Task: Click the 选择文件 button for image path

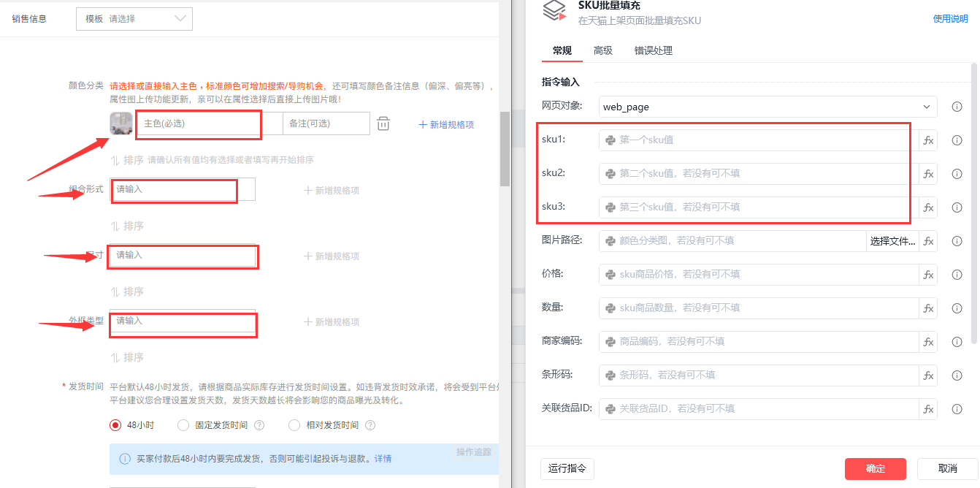Action: 892,241
